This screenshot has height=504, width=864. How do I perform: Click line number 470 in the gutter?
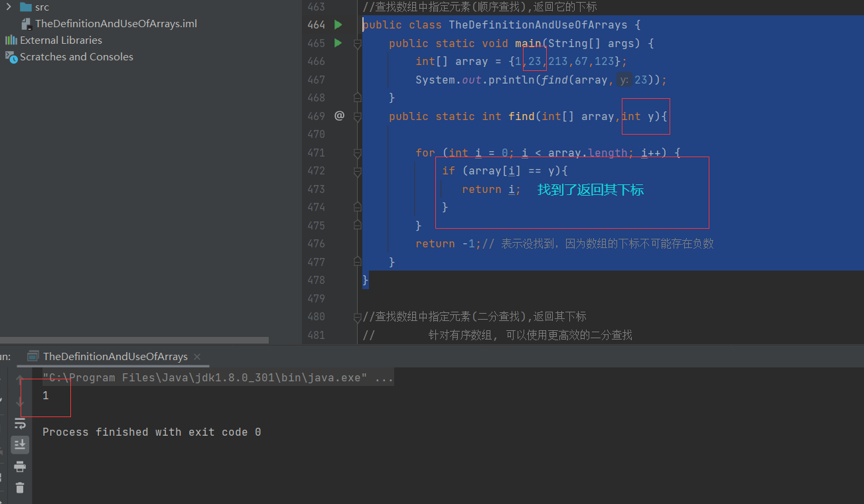click(x=317, y=134)
